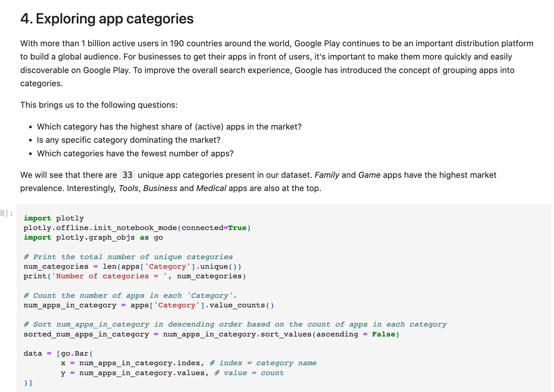Click the bullet 'Is any specific category dominating the market?'
The image size is (554, 392).
pos(129,140)
